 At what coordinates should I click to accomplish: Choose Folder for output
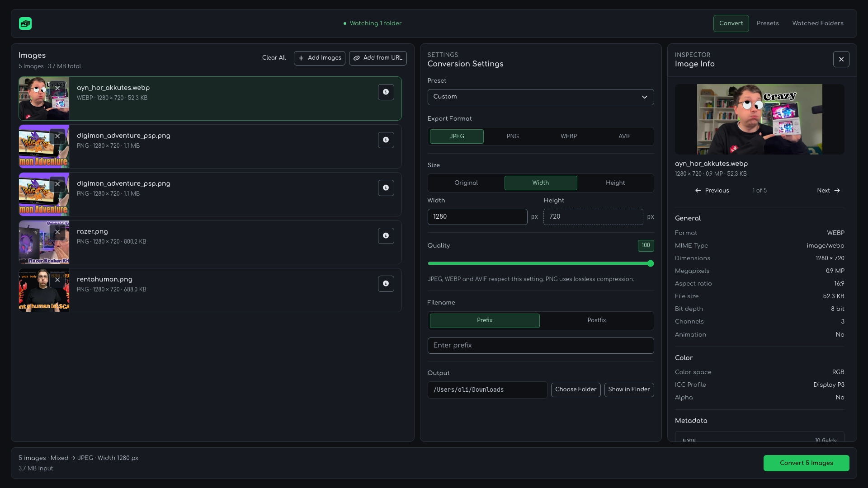(576, 390)
